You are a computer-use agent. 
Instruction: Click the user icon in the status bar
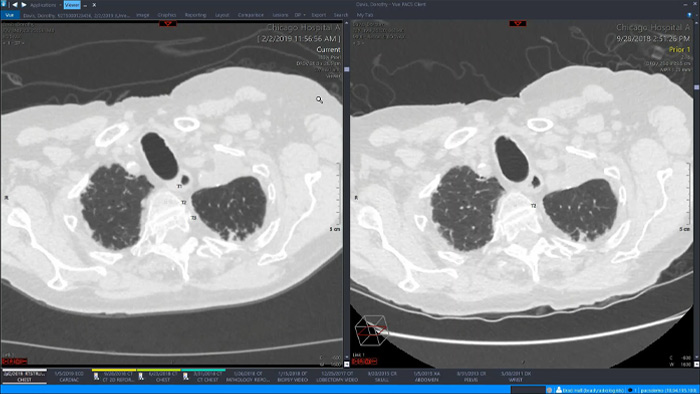(x=558, y=390)
